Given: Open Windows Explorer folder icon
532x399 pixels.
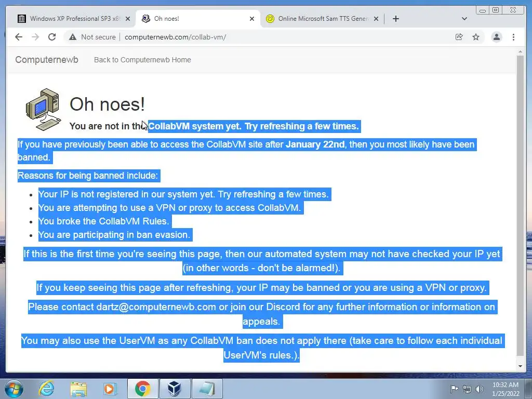Looking at the screenshot, I should 78,389.
